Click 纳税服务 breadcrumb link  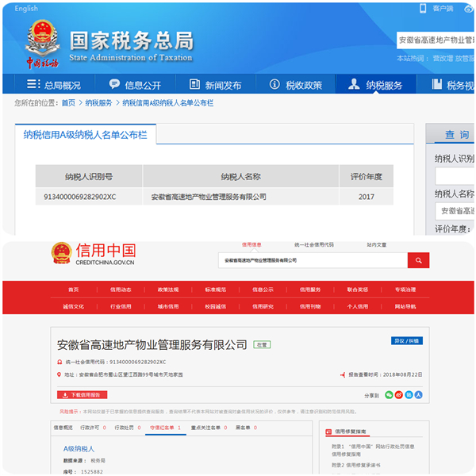pos(98,103)
